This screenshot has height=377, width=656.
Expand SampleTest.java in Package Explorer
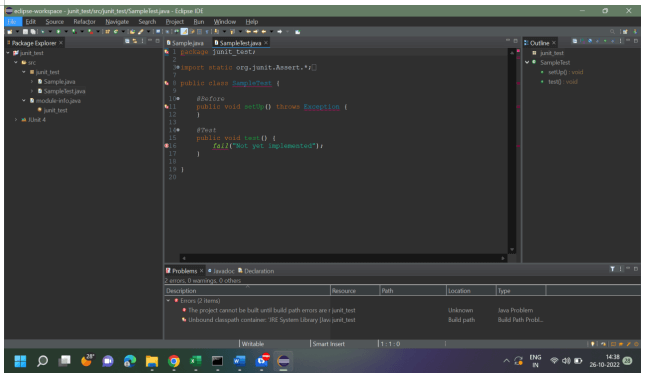point(32,91)
